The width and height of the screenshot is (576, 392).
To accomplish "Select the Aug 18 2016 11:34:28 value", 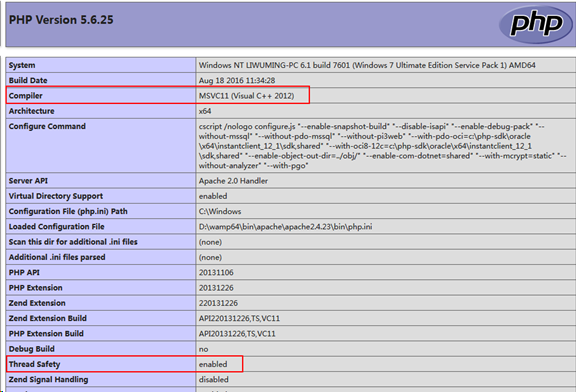I will (x=237, y=80).
